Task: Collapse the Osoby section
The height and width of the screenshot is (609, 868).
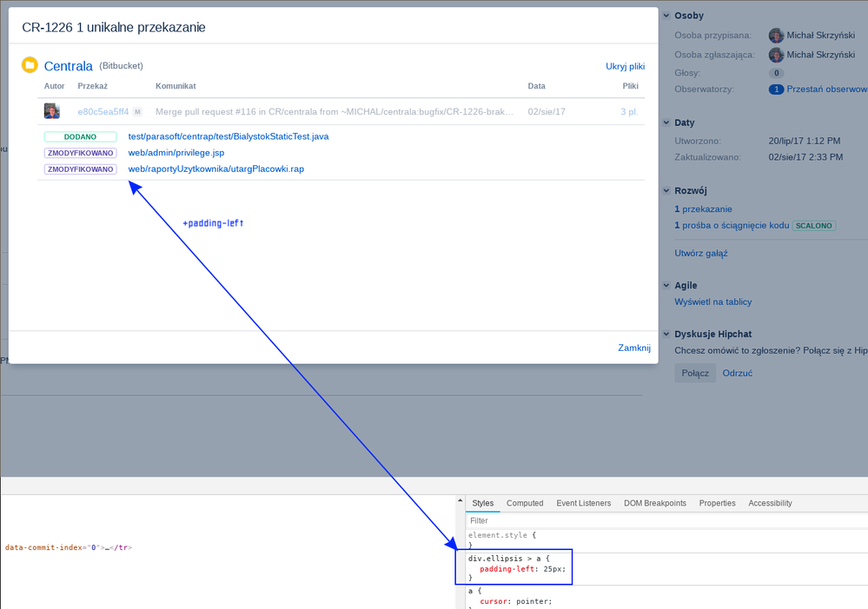Action: pos(666,16)
